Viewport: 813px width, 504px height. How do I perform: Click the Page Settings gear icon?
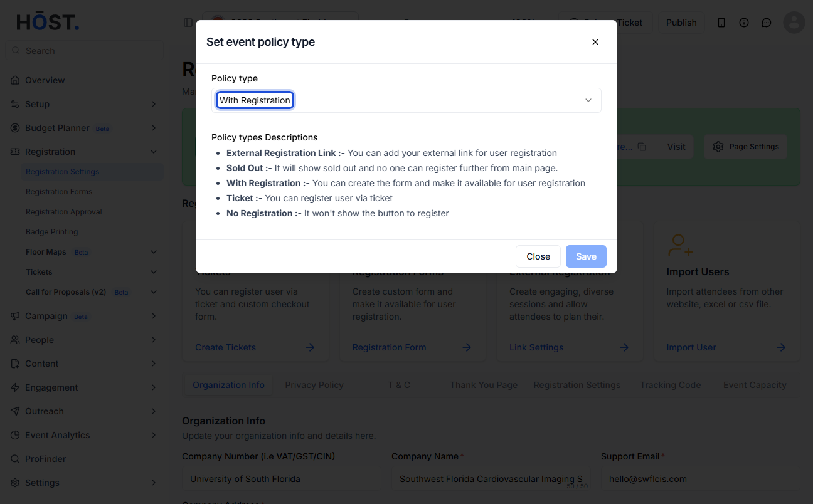pos(718,147)
